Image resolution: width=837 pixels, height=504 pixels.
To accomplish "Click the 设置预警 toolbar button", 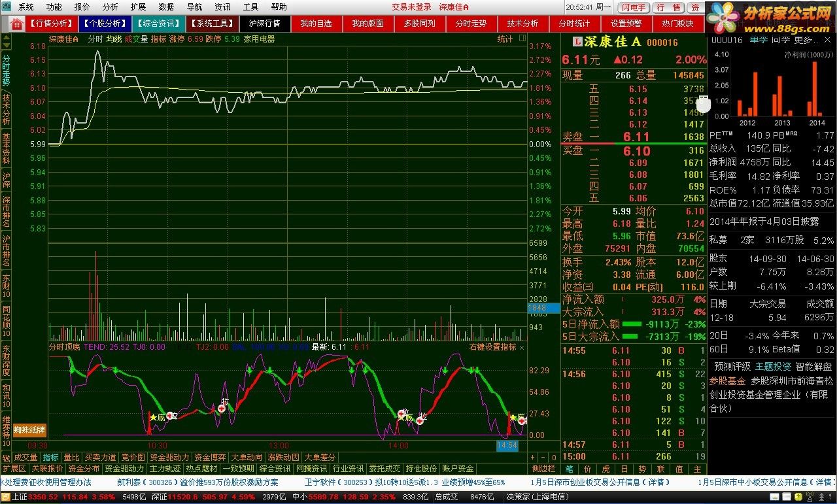I will point(626,24).
